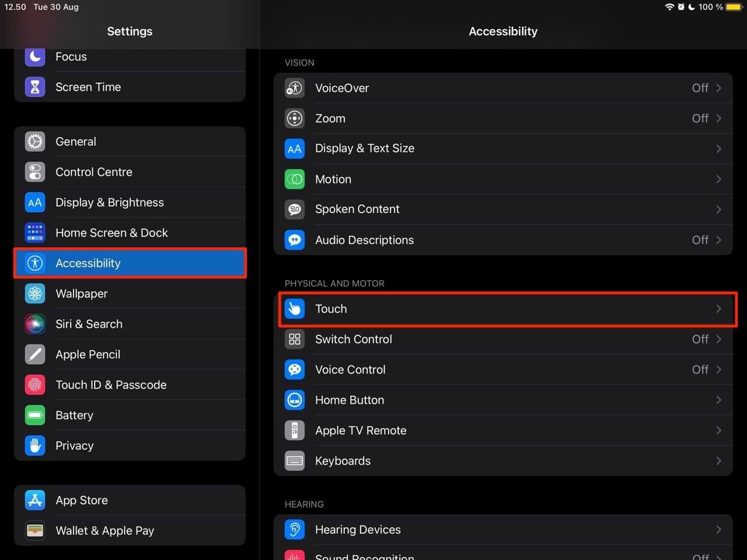Tap the App Store icon
Screen dimensions: 747x560
tap(35, 500)
